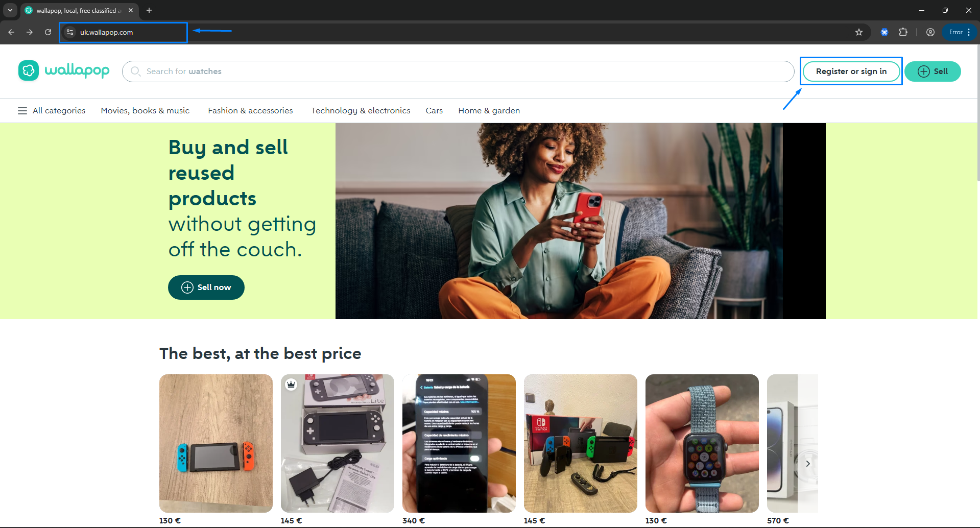Click Register or sign in

coord(851,71)
